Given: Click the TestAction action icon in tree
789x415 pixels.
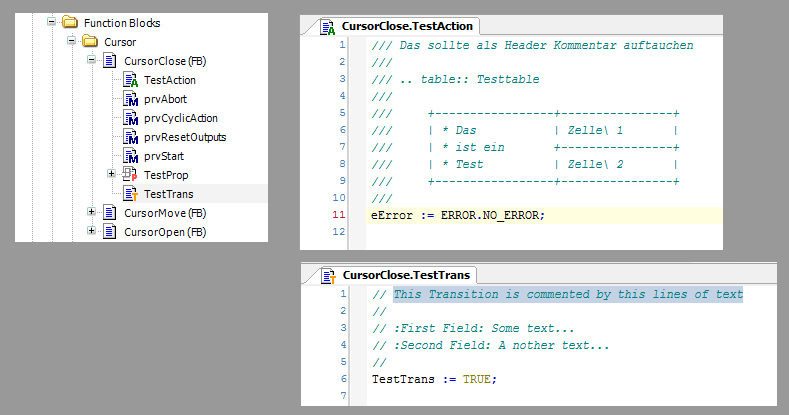Looking at the screenshot, I should point(130,80).
